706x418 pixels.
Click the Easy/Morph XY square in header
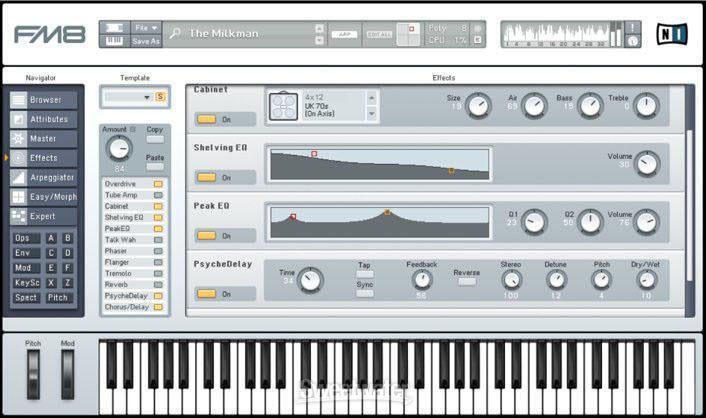408,34
